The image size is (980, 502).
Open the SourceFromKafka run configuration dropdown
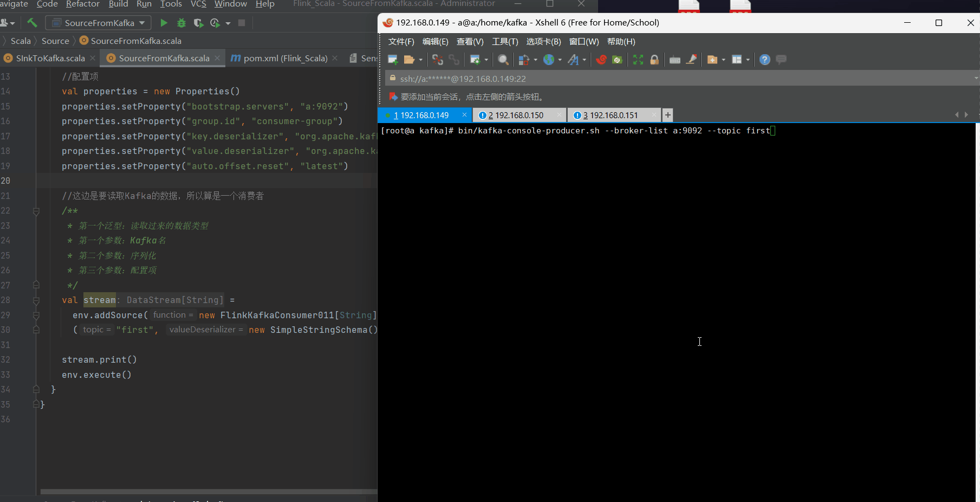click(142, 23)
